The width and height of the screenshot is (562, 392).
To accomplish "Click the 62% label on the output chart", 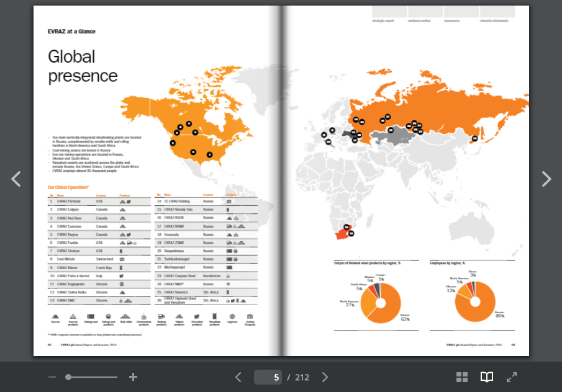I will (405, 319).
